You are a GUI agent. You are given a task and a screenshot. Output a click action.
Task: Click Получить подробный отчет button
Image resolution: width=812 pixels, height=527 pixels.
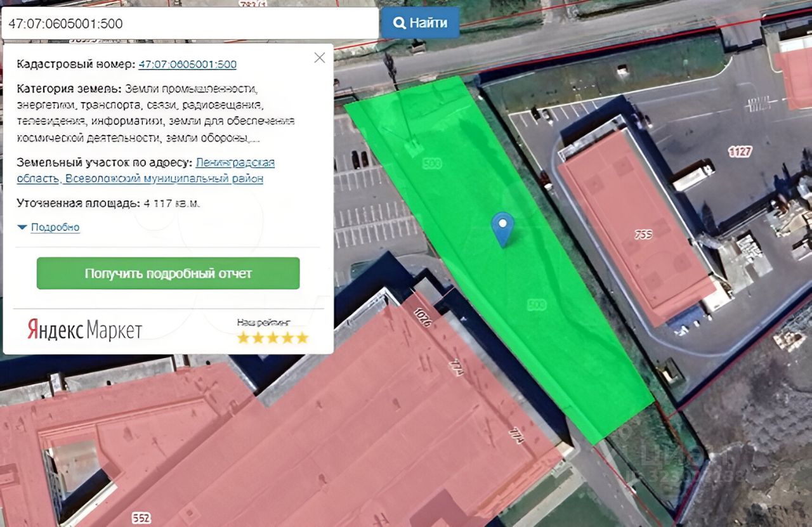(x=168, y=273)
